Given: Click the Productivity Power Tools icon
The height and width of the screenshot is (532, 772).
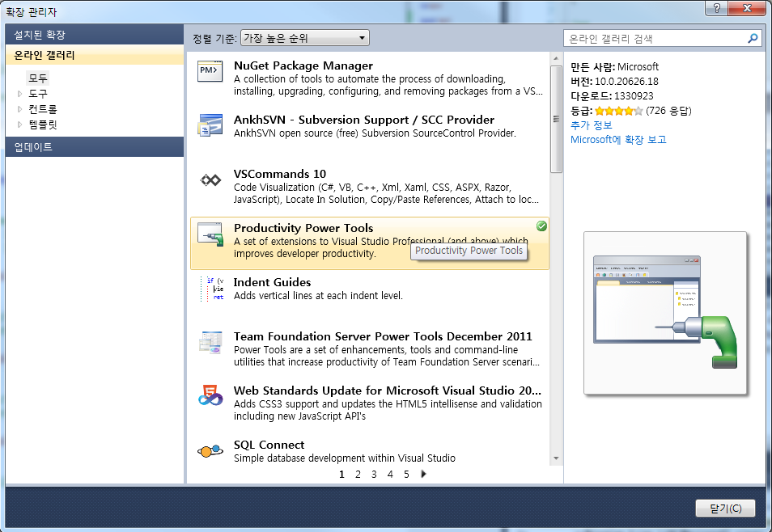Looking at the screenshot, I should coord(210,235).
